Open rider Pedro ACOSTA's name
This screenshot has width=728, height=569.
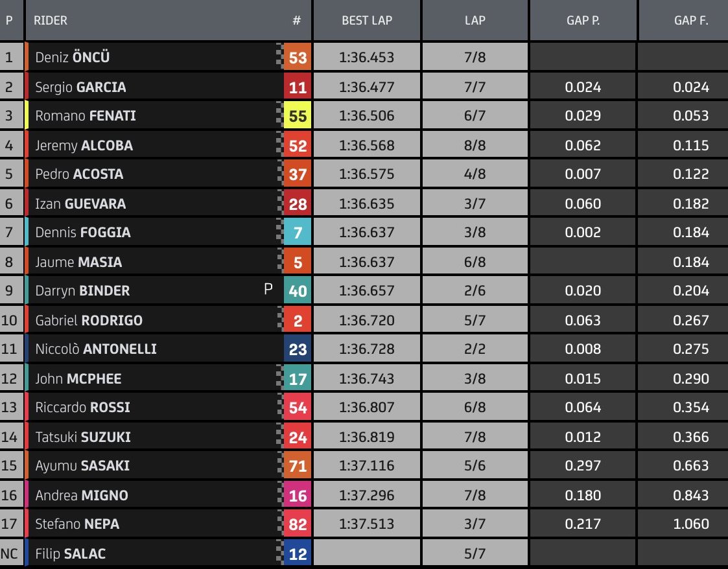(79, 174)
